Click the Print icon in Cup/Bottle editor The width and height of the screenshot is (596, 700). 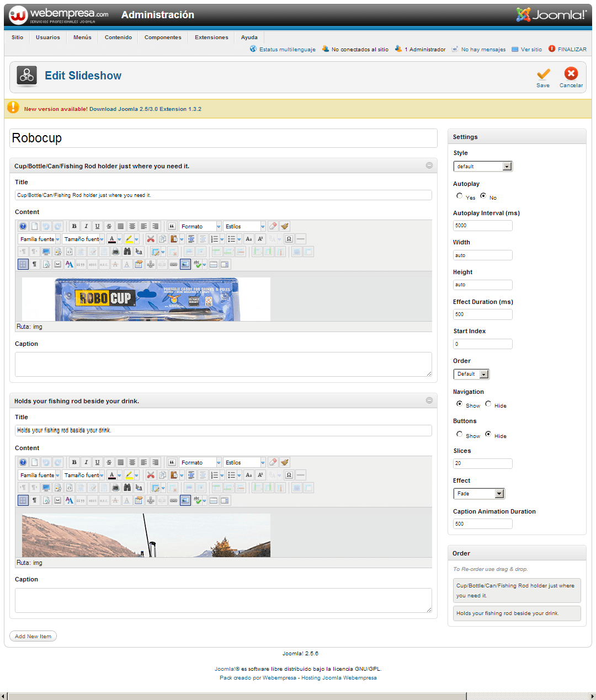[115, 252]
